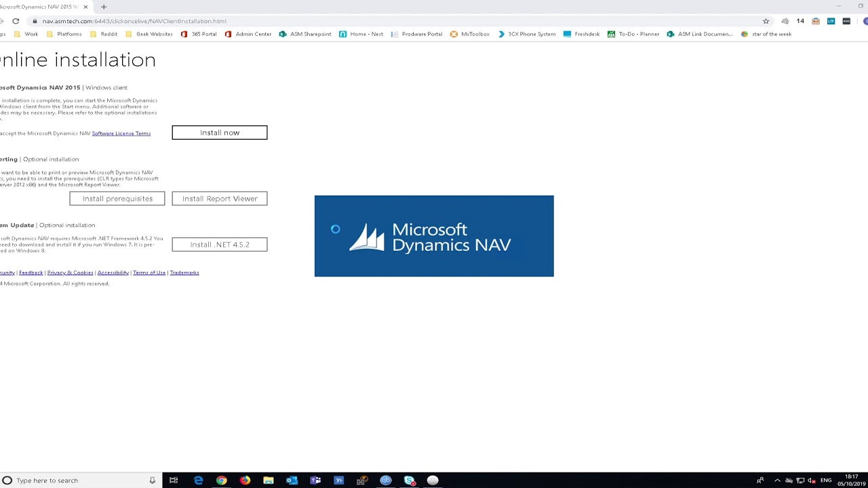Open Microsoft Teams from the taskbar
Viewport: 868px width, 488px height.
315,481
